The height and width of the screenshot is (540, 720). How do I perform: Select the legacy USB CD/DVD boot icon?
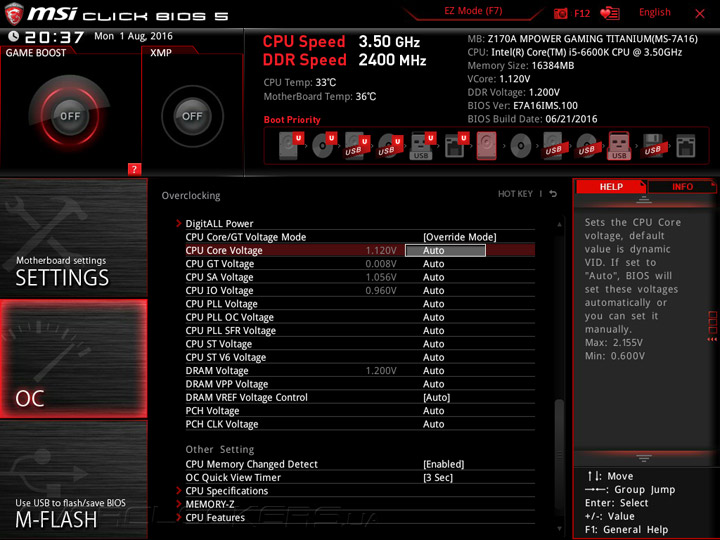[587, 146]
